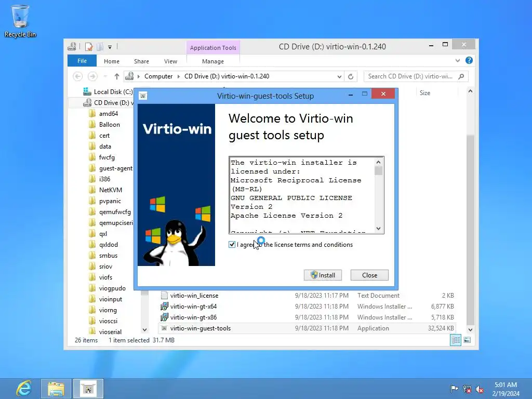Open the Customize Quick Access Toolbar dropdown
532x399 pixels.
click(x=110, y=47)
